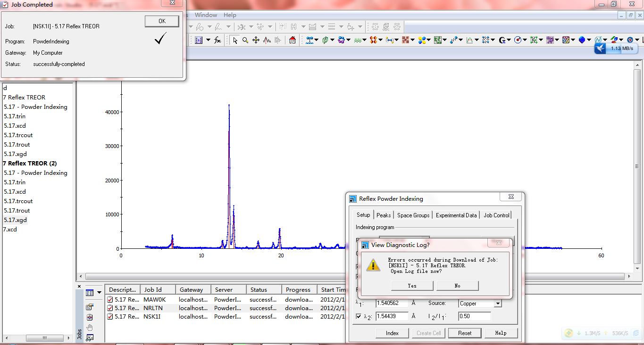The height and width of the screenshot is (345, 644).
Task: Choose the four-arrow translate tool
Action: click(256, 40)
